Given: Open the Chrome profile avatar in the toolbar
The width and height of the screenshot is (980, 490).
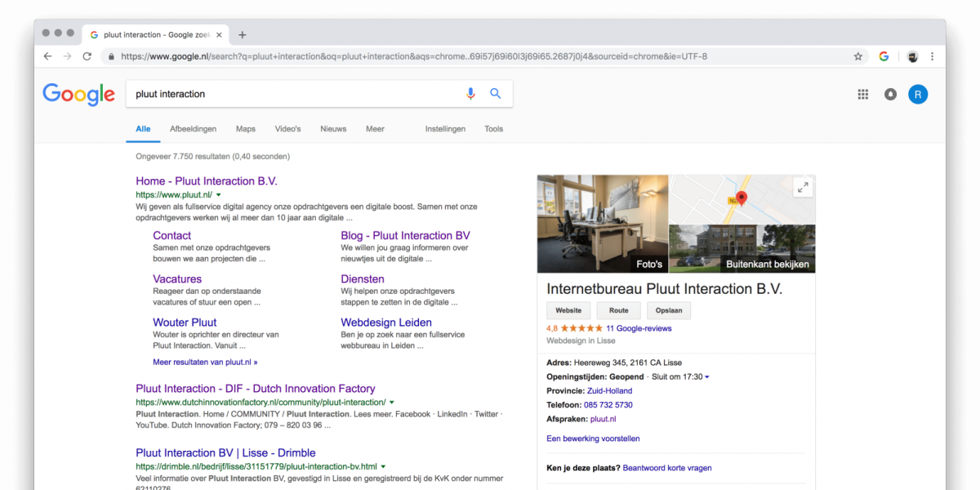Looking at the screenshot, I should coord(912,56).
